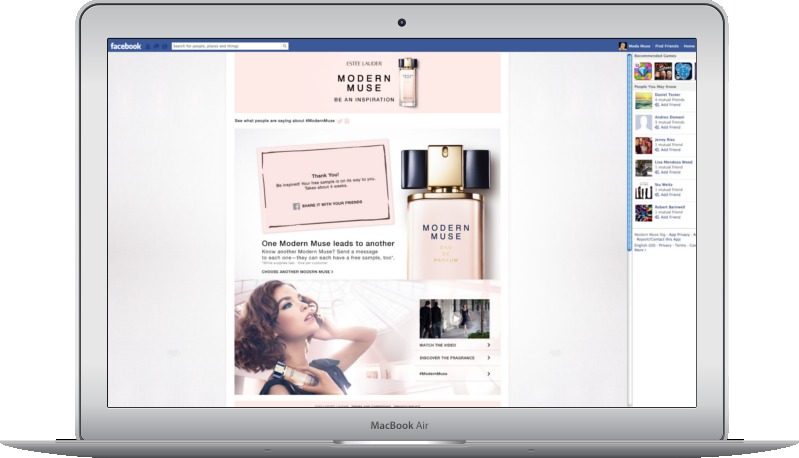Play the video thumbnail with the play button

[x=455, y=319]
